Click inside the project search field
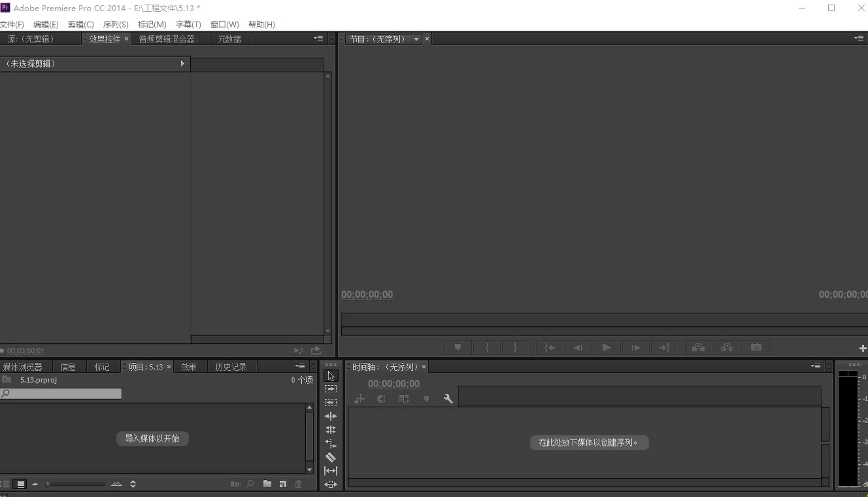This screenshot has width=868, height=497. [61, 394]
